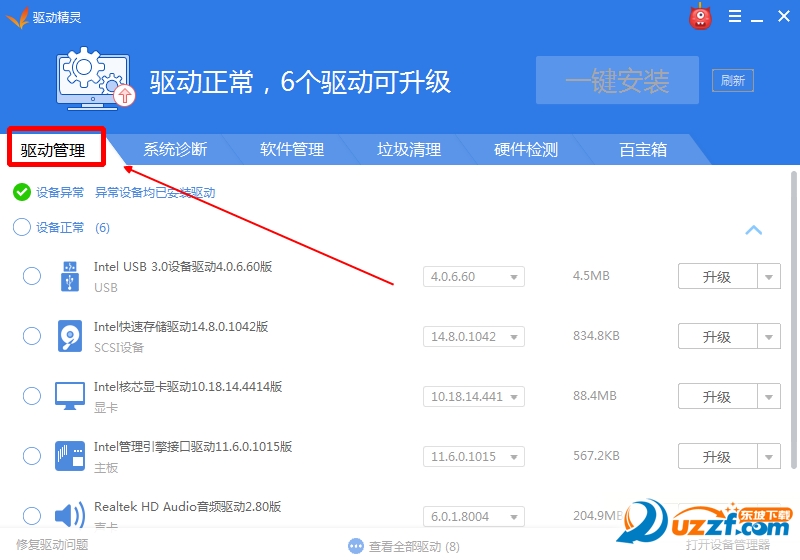The height and width of the screenshot is (560, 800).
Task: Click the Realtek HD Audio音频驱动2.80版 title
Action: (x=187, y=506)
